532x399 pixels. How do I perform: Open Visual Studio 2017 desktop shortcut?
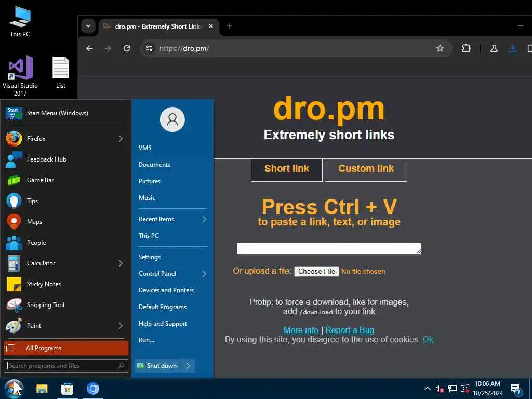20,76
